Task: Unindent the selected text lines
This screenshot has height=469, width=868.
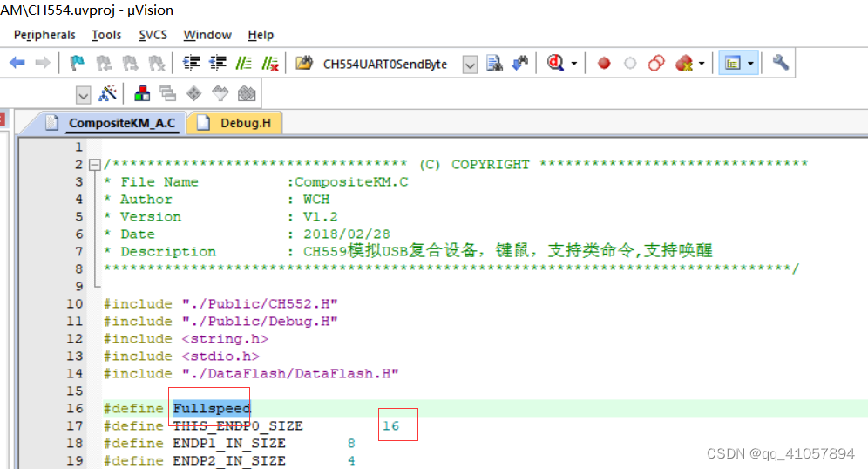Action: point(218,63)
